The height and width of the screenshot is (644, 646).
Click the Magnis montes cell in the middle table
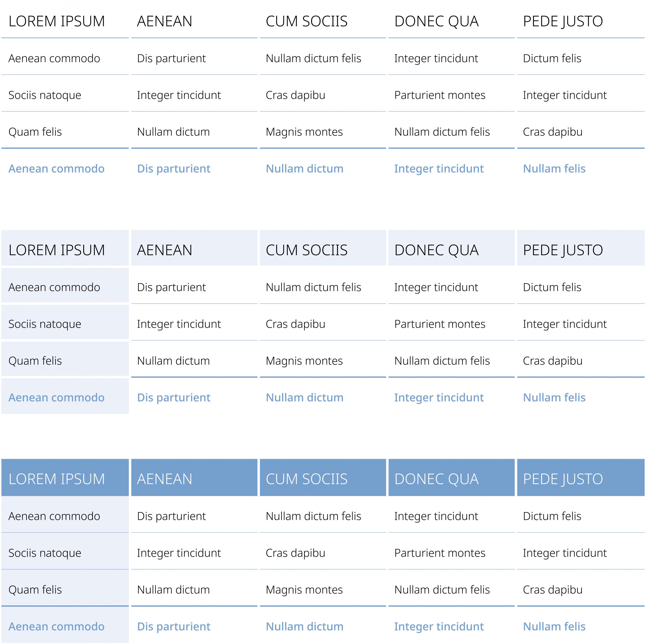point(304,361)
